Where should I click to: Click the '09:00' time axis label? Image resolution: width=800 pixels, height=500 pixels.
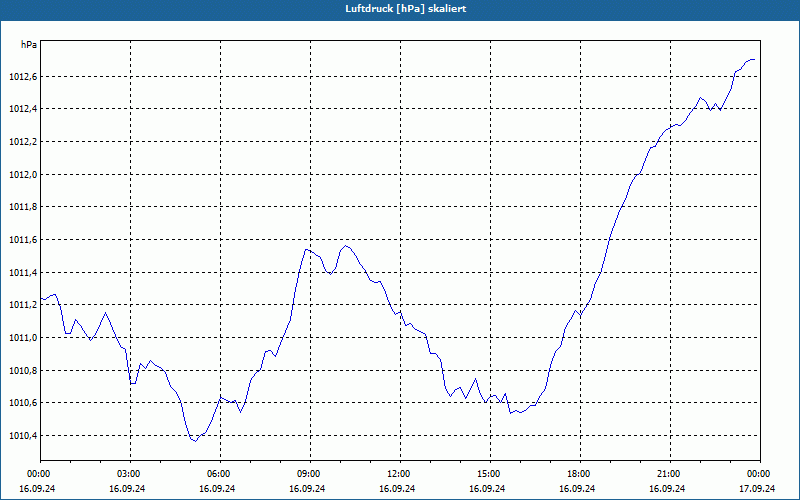[x=310, y=474]
